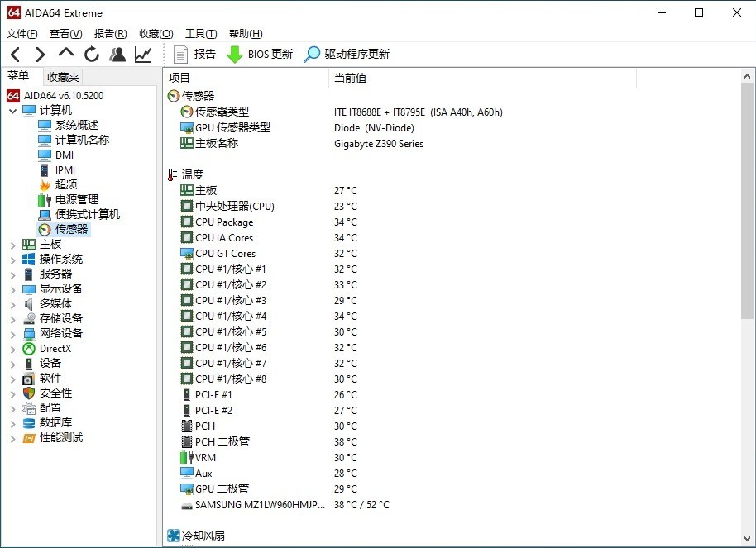Click the icon beside VRM row
Image resolution: width=756 pixels, height=548 pixels.
click(187, 457)
